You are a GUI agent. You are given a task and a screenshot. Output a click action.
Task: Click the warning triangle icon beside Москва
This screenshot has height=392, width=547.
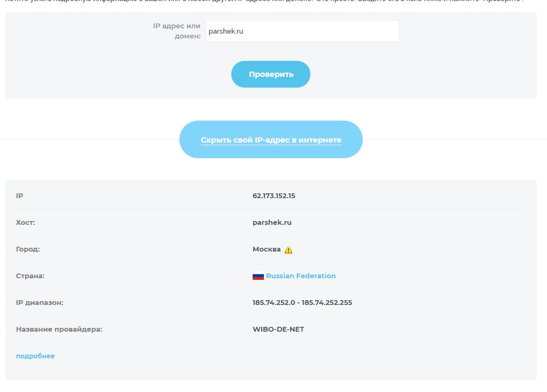tap(288, 249)
